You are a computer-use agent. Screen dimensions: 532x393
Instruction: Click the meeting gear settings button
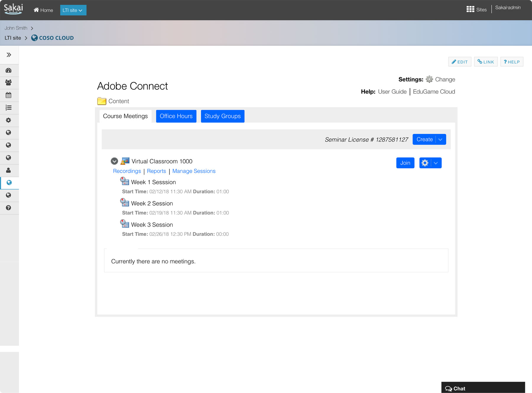coord(425,163)
